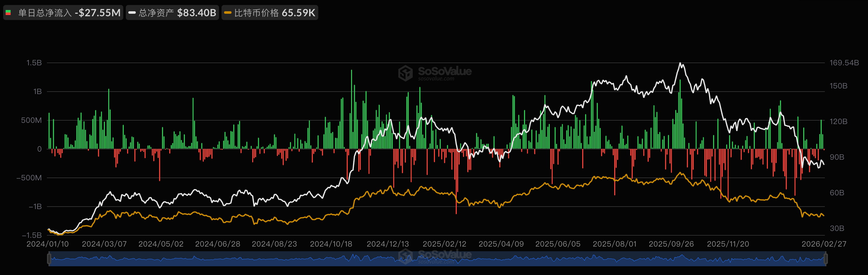The width and height of the screenshot is (868, 275).
Task: Click the −1.5B label on the left axis
Action: coord(32,235)
